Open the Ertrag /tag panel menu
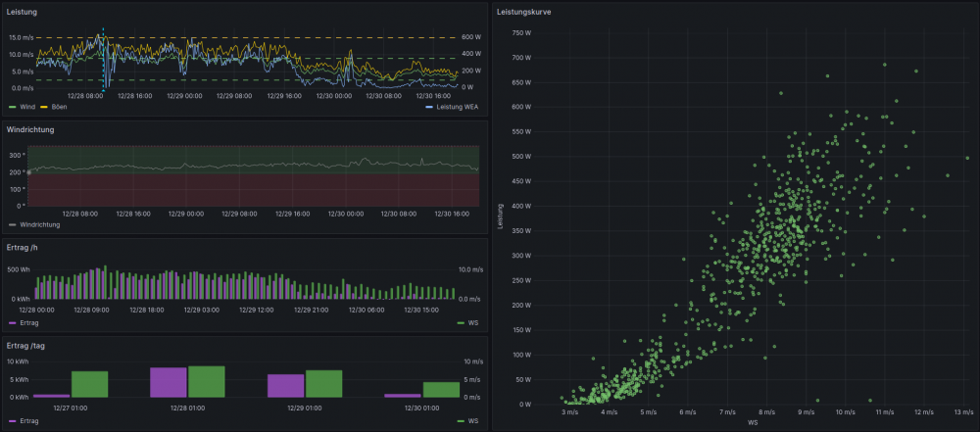The image size is (980, 432). coord(27,345)
